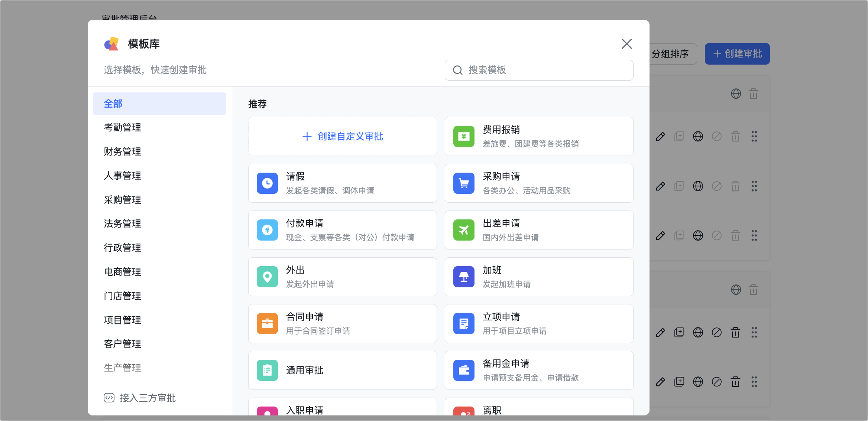Click the 通用审批 clipboard icon
Screen dimensions: 868x421
[x=267, y=370]
